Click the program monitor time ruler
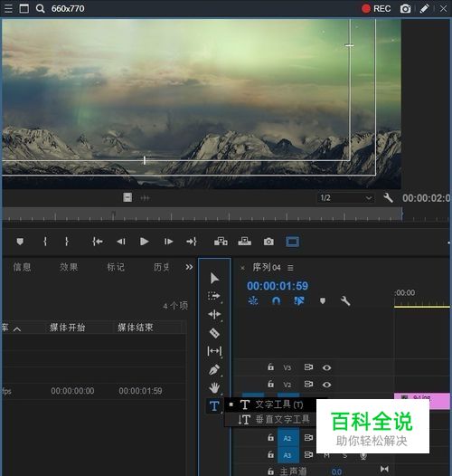 [x=202, y=214]
